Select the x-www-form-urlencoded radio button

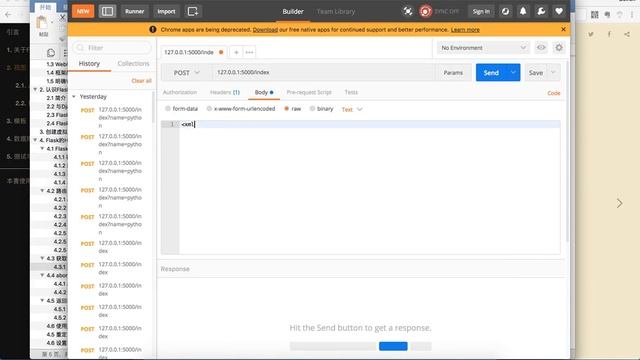(x=209, y=109)
